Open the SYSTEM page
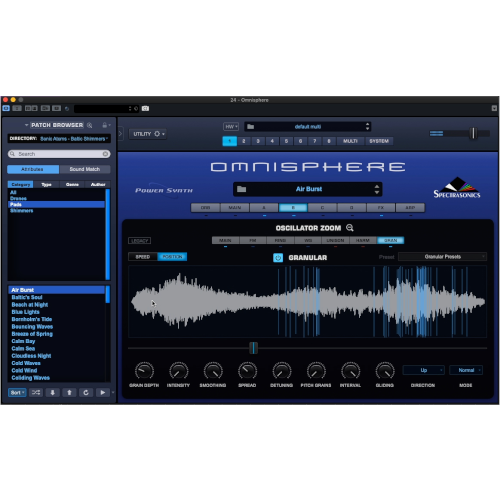The height and width of the screenshot is (500, 500). (x=379, y=141)
